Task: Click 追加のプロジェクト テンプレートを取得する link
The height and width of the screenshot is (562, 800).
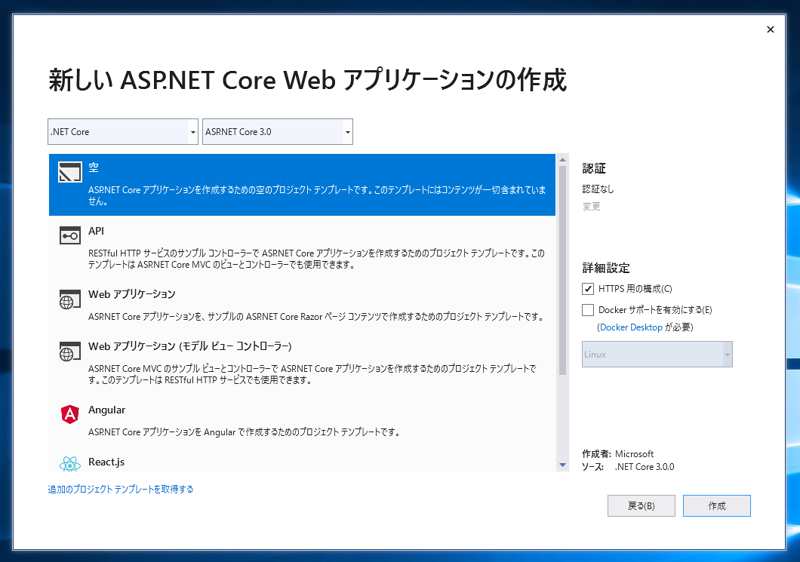Action: (120, 490)
